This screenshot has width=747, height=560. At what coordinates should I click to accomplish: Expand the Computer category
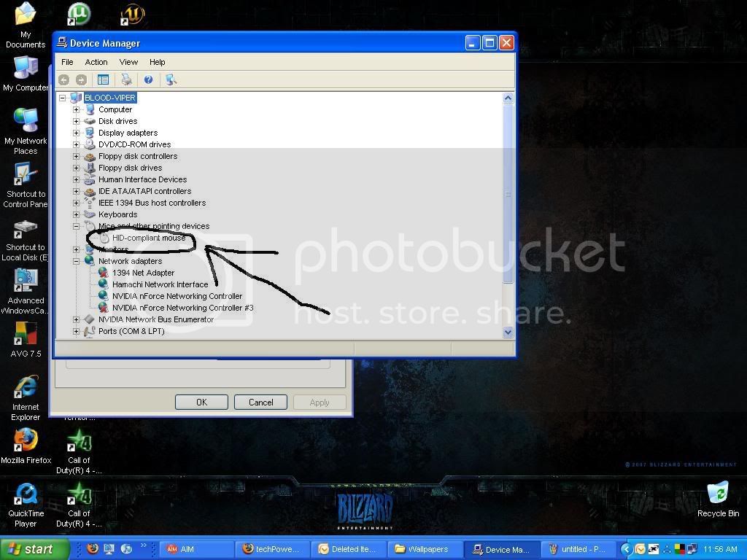click(x=76, y=109)
